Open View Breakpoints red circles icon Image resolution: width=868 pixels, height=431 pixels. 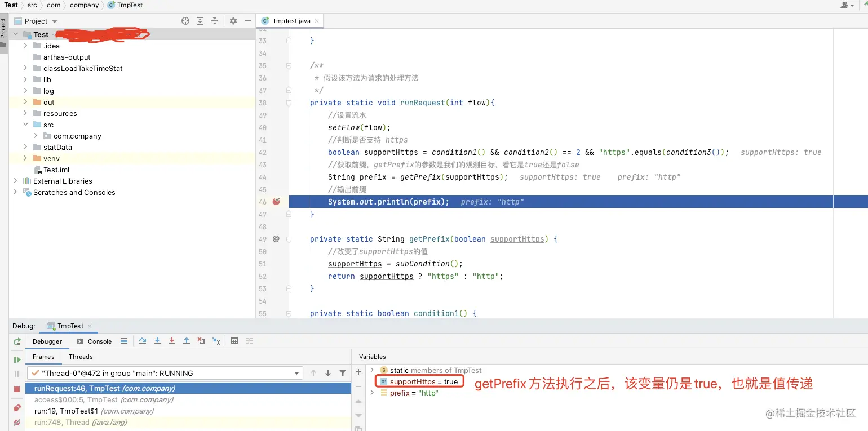[x=17, y=407]
